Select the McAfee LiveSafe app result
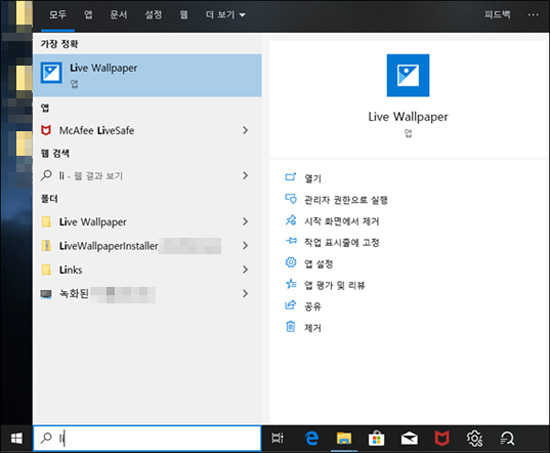 (x=147, y=130)
